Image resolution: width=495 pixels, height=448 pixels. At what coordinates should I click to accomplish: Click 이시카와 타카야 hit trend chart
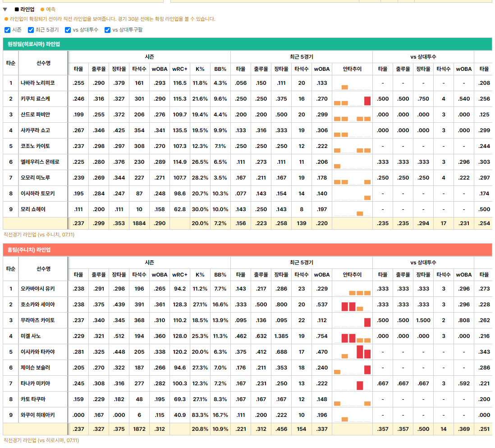click(x=352, y=351)
